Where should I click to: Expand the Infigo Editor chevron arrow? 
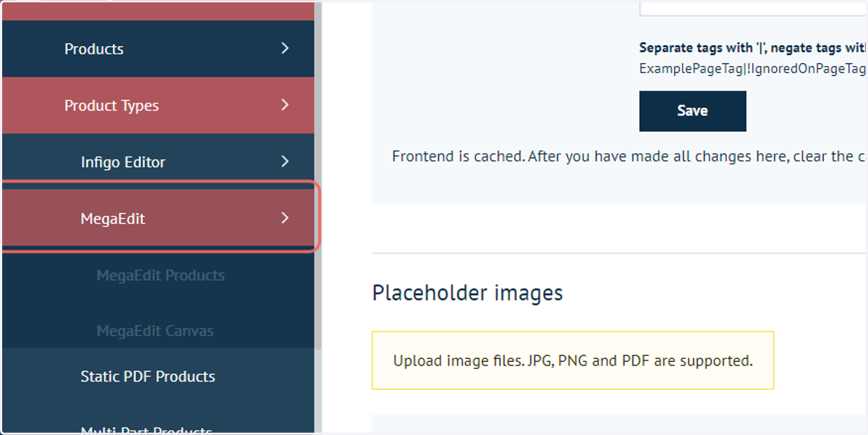285,161
